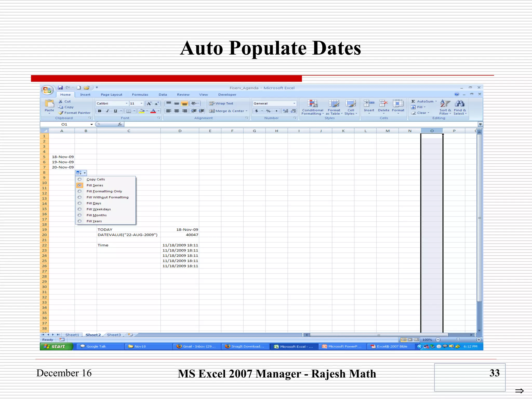
Task: Click Sort & Filter icon
Action: [445, 104]
